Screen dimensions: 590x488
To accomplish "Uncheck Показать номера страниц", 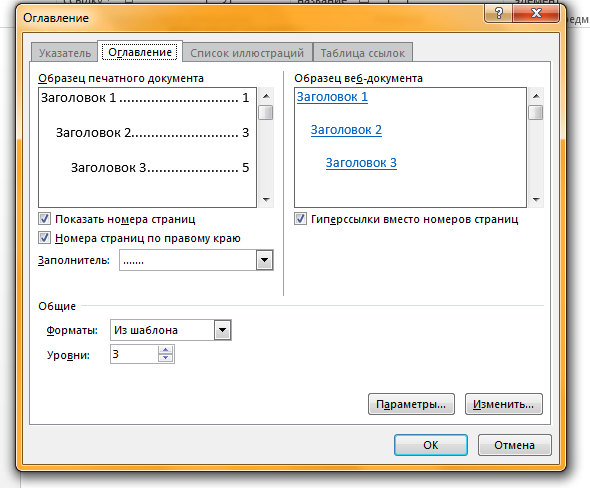I will point(44,219).
